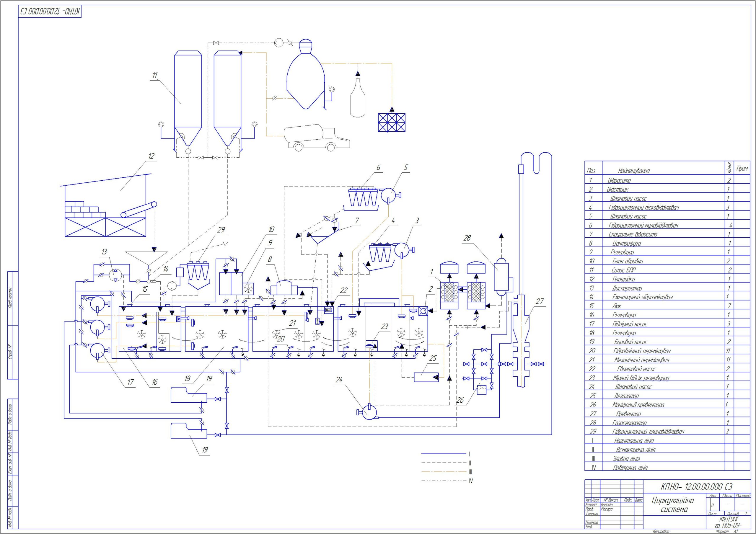Click the 'Циркуляційна система' title text
Viewport: 756px width, 534px height.
tap(672, 505)
